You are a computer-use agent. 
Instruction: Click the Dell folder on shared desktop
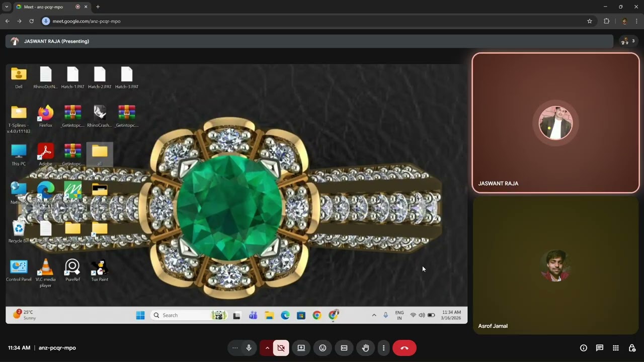click(x=19, y=78)
